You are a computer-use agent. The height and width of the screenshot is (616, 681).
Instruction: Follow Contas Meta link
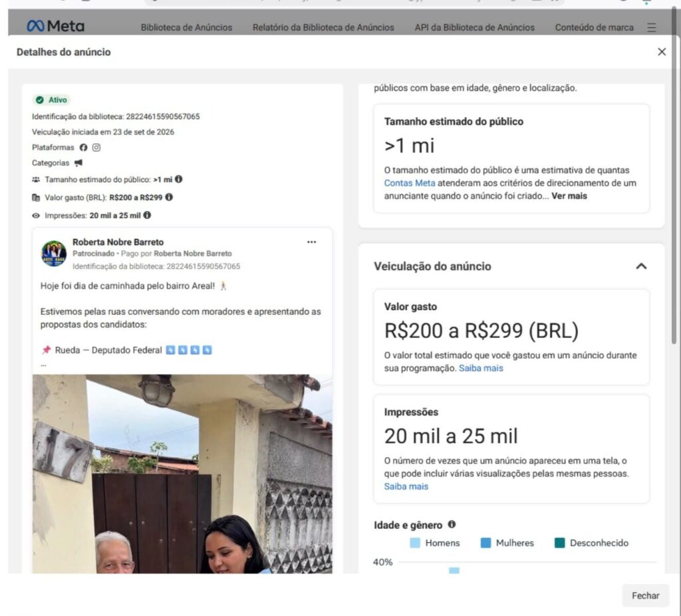click(409, 183)
